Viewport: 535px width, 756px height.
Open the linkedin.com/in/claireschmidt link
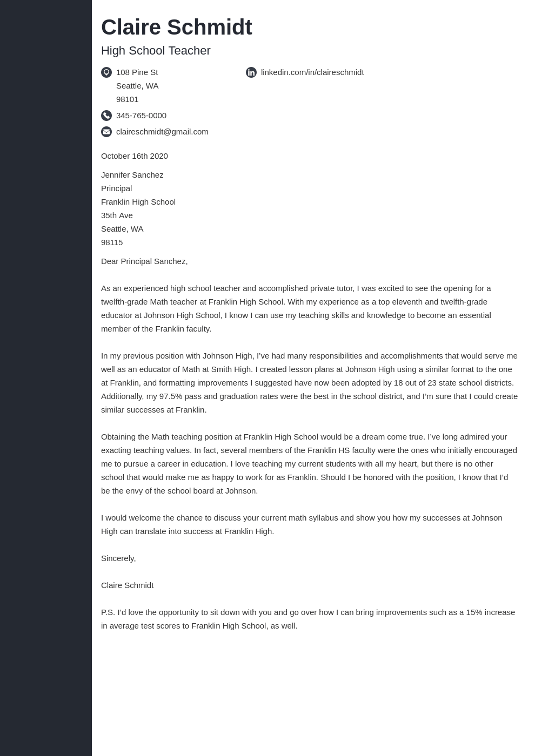point(312,72)
